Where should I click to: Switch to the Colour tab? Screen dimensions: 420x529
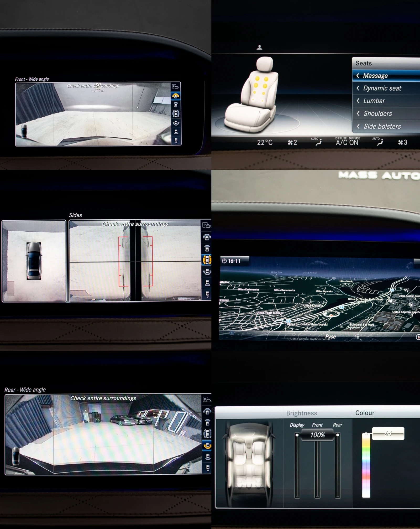tap(365, 413)
